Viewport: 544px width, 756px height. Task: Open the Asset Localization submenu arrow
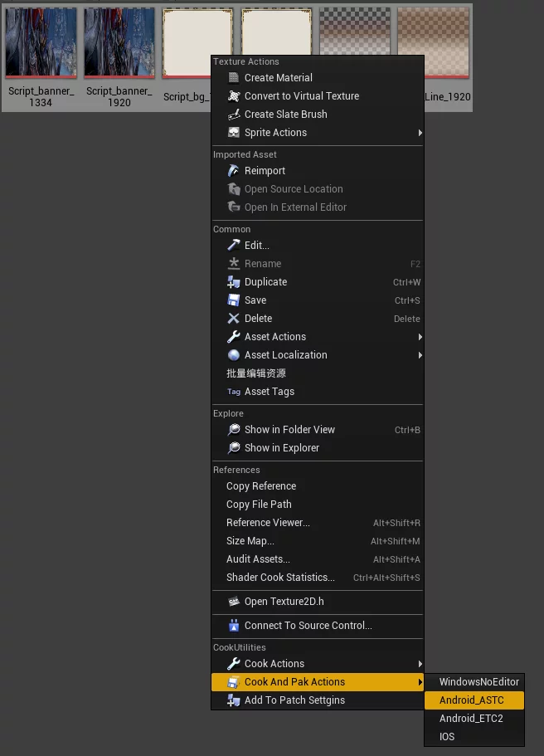(420, 355)
